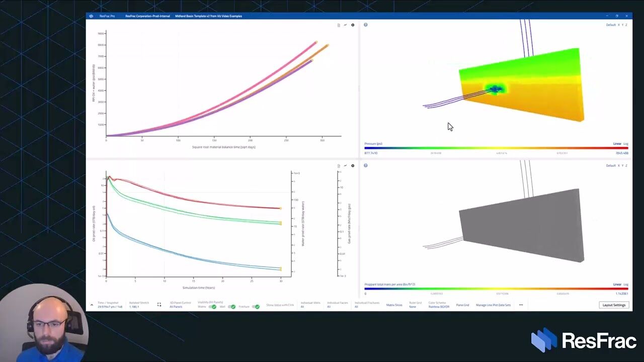Open Manage Line Plot Data Sets
The height and width of the screenshot is (362, 644).
493,305
